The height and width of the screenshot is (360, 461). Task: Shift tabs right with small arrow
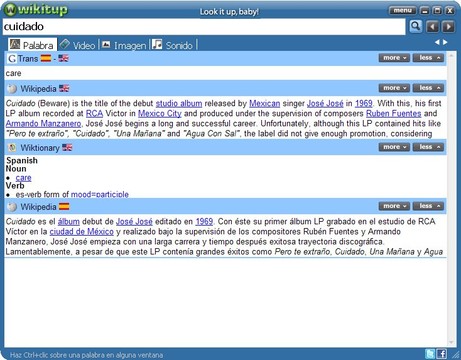(x=445, y=42)
